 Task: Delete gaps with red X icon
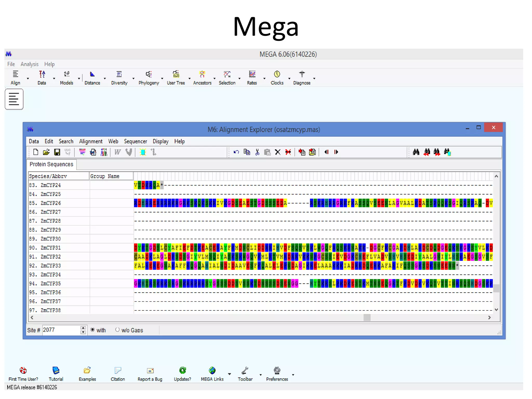[288, 152]
